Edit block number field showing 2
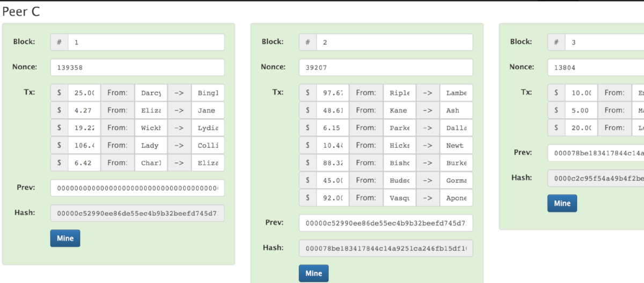 pyautogui.click(x=394, y=42)
